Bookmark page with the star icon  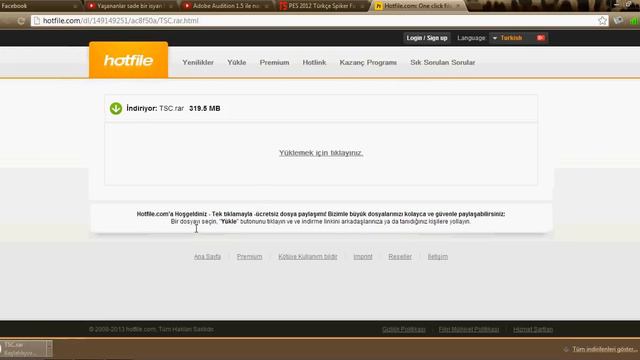602,20
